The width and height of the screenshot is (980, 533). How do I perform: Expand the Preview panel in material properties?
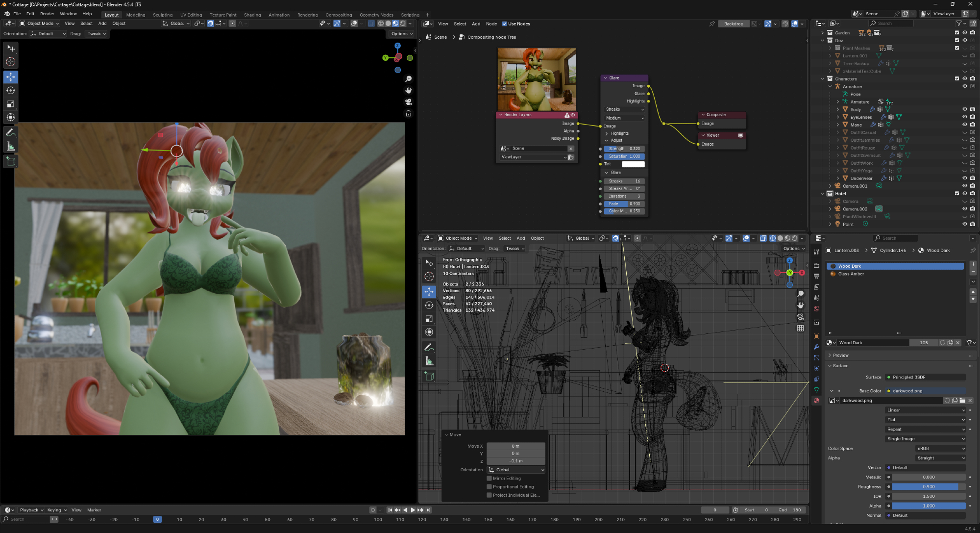[x=840, y=355]
